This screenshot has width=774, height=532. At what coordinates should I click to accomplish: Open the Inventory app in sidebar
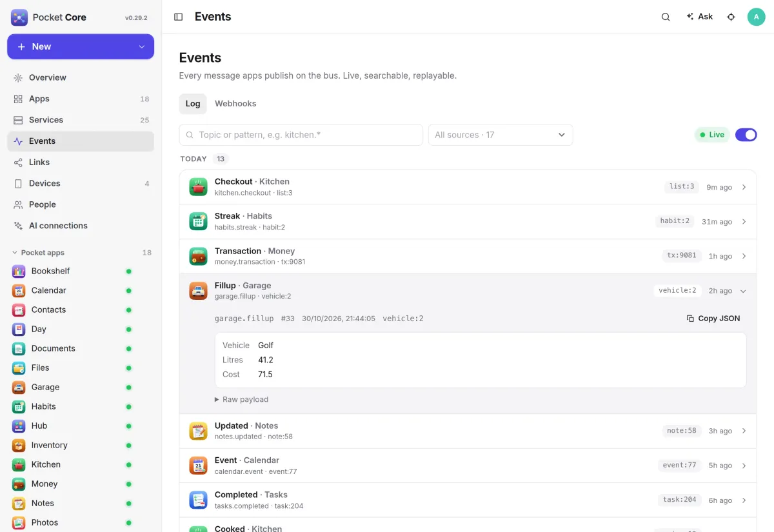[x=81, y=445]
